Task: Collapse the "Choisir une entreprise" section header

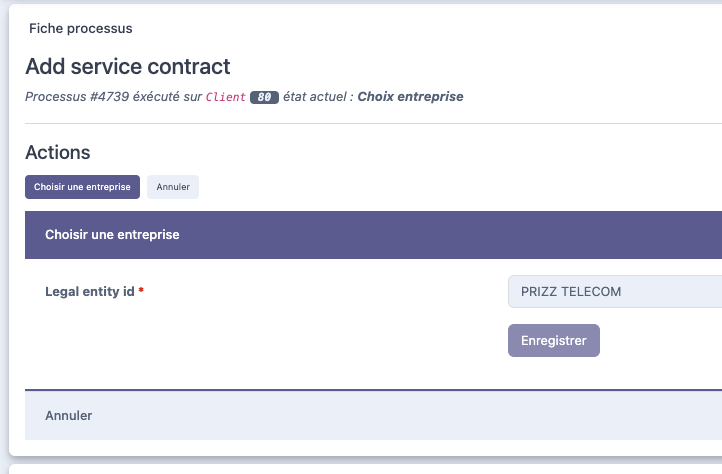Action: point(113,235)
